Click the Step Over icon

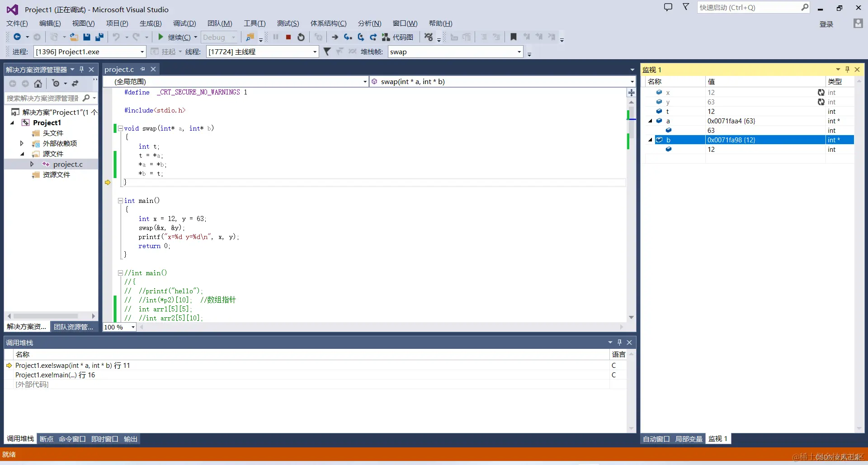point(361,37)
